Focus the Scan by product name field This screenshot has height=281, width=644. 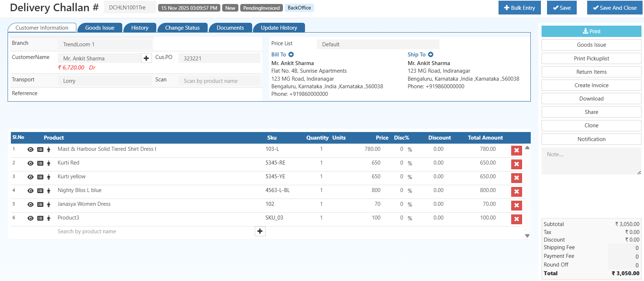pos(219,81)
